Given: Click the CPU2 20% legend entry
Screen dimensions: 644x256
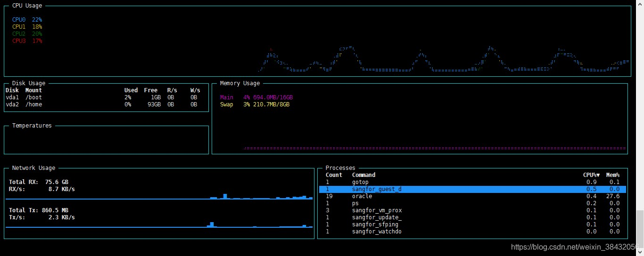Looking at the screenshot, I should point(27,34).
